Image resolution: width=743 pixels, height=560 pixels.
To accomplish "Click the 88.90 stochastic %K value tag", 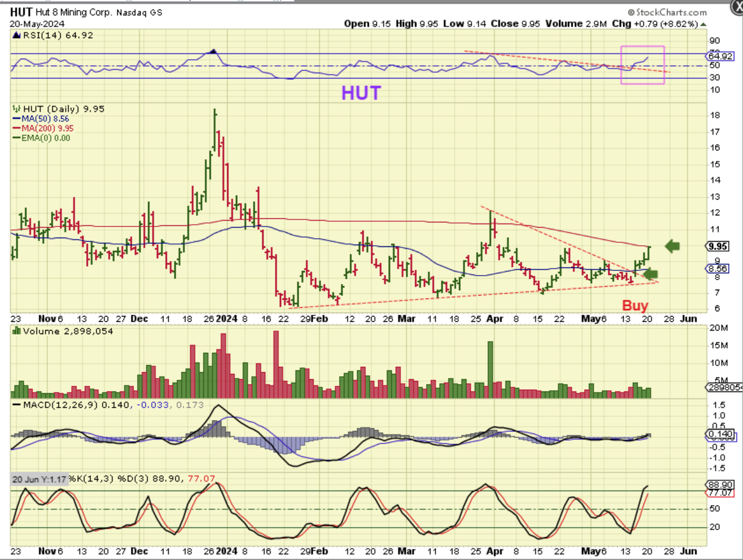I will point(721,485).
